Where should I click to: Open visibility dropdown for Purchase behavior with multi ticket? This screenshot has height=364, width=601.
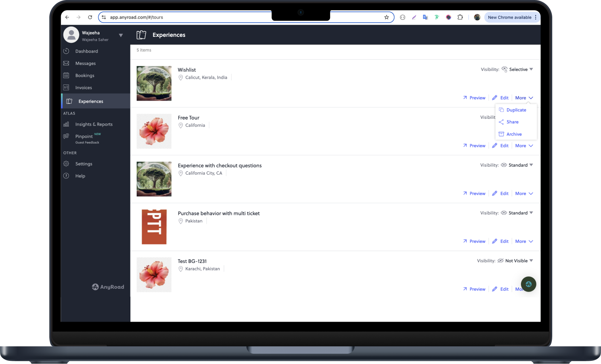[517, 213]
